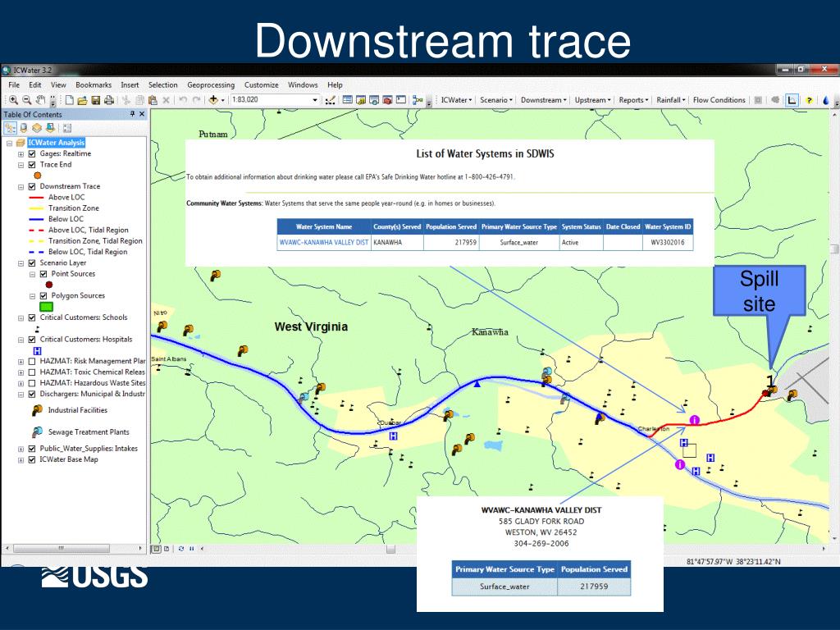Activate the Pan hand tool
Image resolution: width=840 pixels, height=630 pixels.
[x=41, y=100]
